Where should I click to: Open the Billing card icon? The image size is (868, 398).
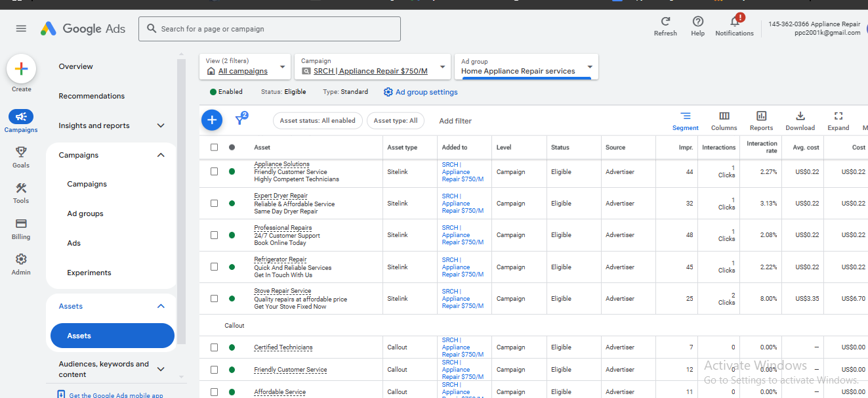click(21, 223)
